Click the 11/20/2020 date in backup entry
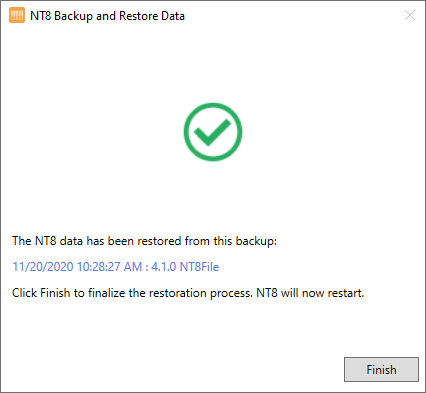Viewport: 426px width, 393px height. [x=43, y=267]
